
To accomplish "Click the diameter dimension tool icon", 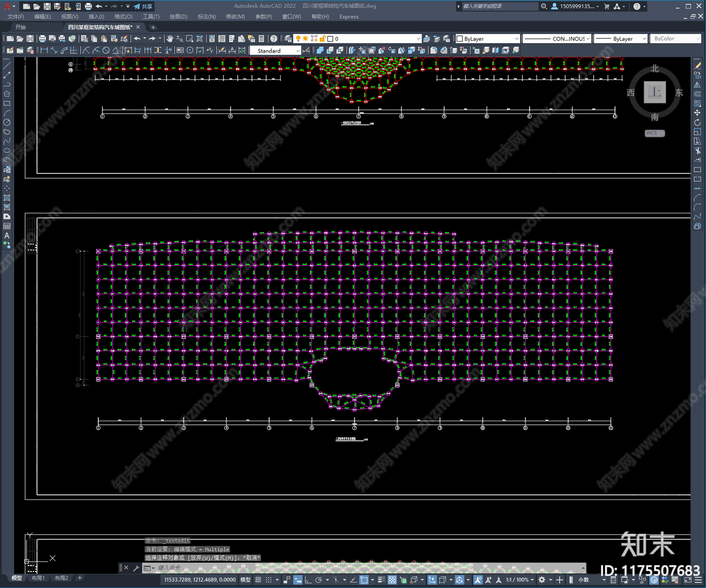I will point(106,50).
